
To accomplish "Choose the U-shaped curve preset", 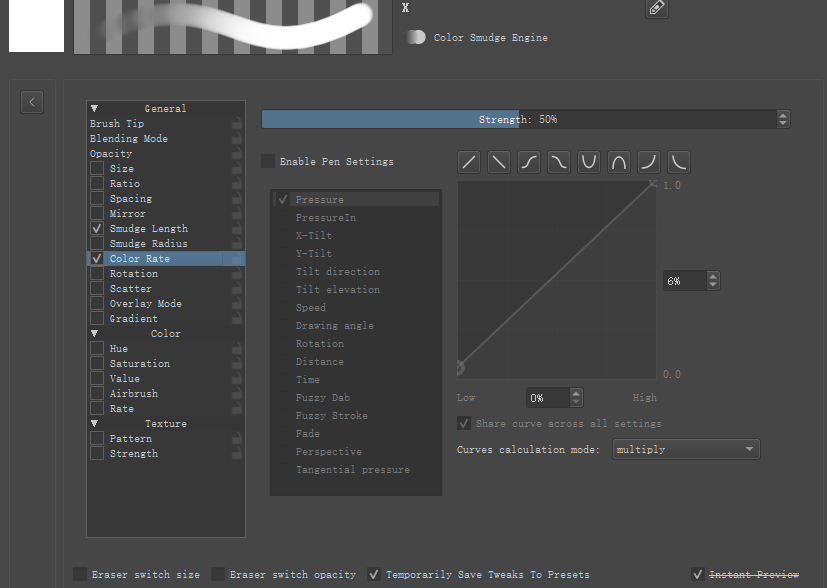I will click(x=589, y=162).
